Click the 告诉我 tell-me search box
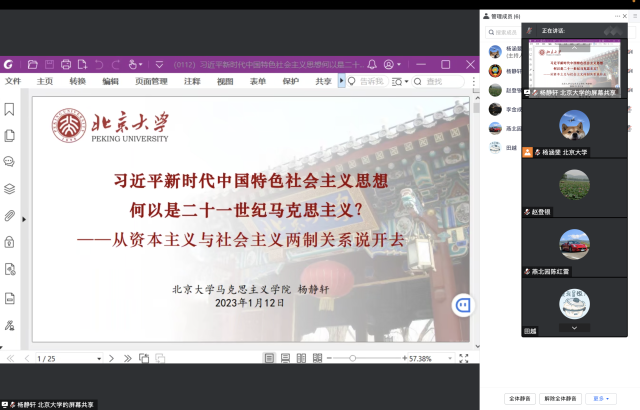640x410 pixels. [367, 81]
